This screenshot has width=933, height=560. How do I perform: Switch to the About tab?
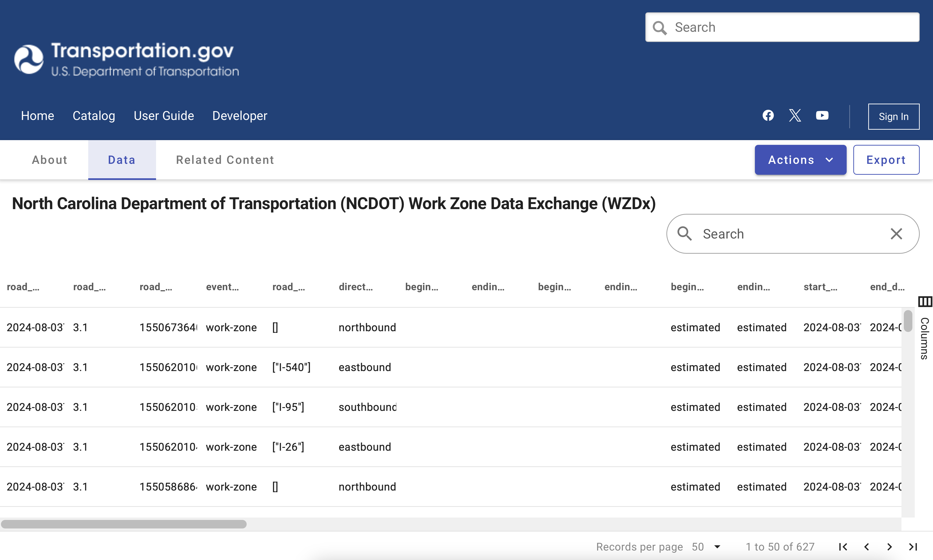(x=49, y=160)
